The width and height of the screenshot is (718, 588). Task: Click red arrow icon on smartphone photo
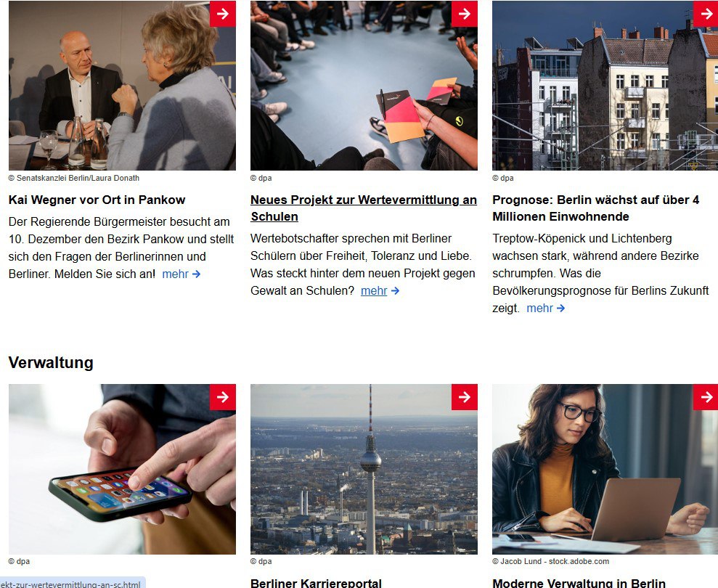pos(223,397)
